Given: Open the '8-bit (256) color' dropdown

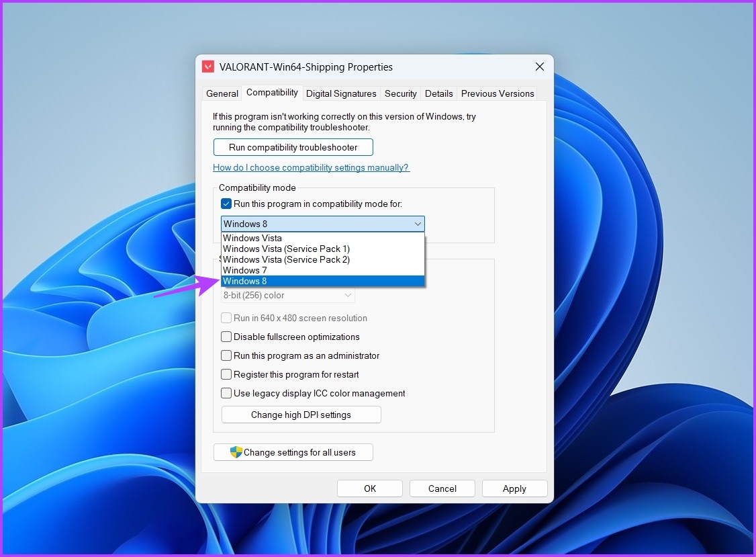Looking at the screenshot, I should click(348, 295).
